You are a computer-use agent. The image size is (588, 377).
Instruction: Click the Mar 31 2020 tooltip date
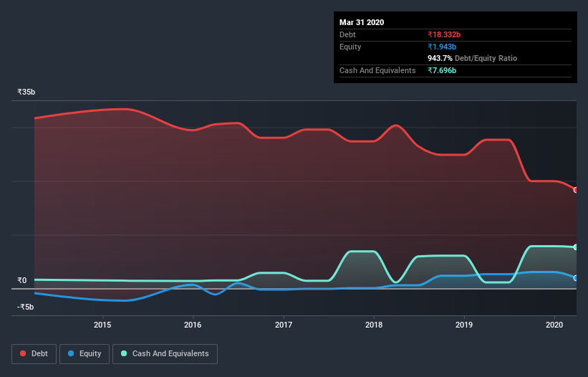(362, 22)
